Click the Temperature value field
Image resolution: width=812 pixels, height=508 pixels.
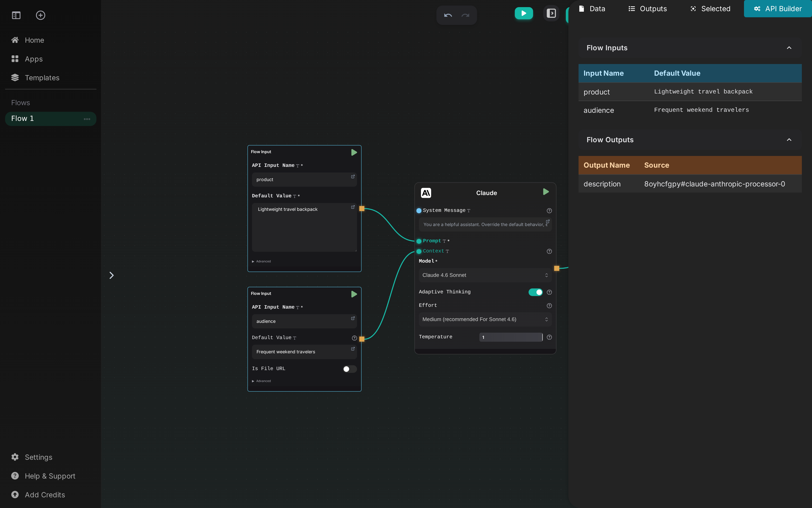(x=511, y=337)
